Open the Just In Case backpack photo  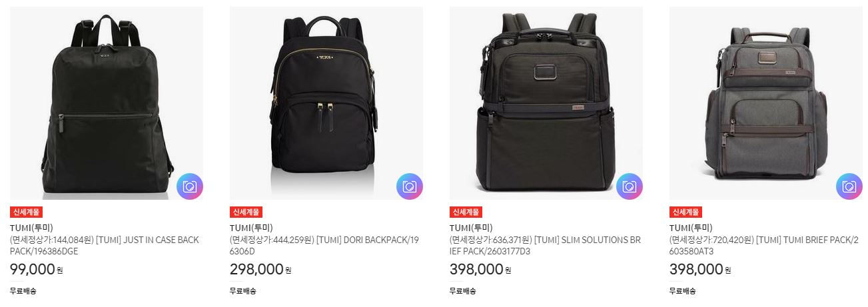(x=107, y=103)
